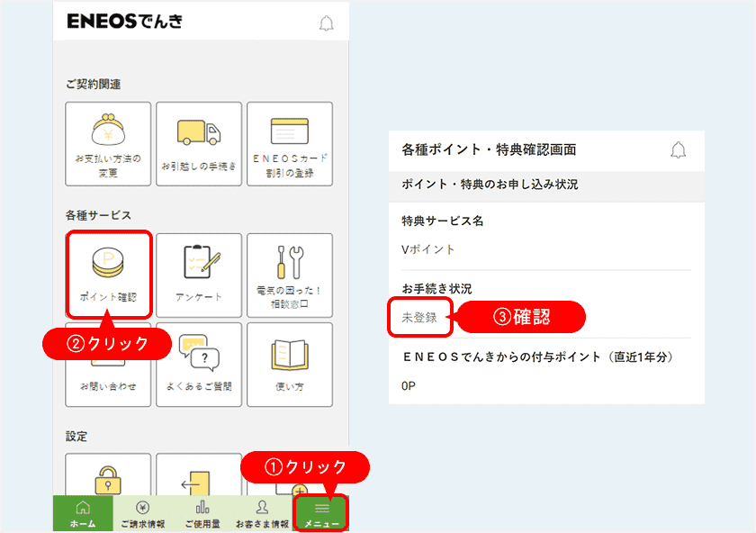Open ENEOSカード割引の登録 tile
The width and height of the screenshot is (756, 533).
point(290,144)
